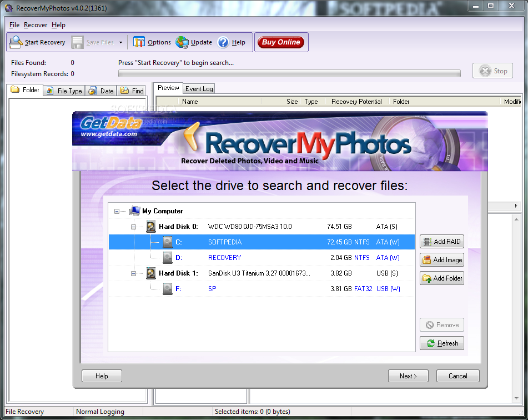Click the disabled Remove button

(x=442, y=325)
